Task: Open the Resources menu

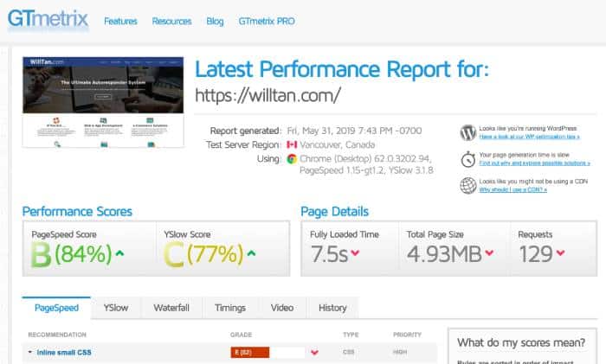Action: point(171,22)
